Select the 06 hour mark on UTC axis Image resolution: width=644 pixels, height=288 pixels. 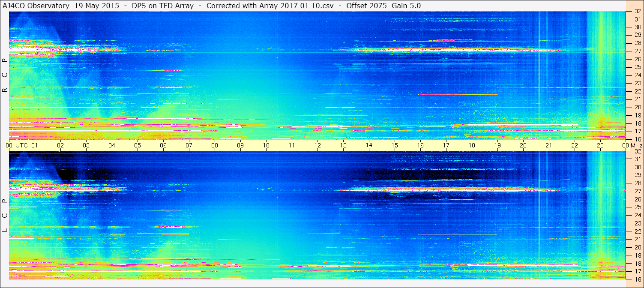pyautogui.click(x=163, y=145)
